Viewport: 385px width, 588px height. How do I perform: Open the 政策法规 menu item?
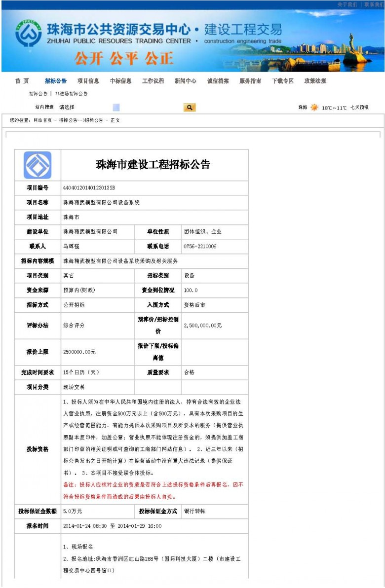coord(315,81)
